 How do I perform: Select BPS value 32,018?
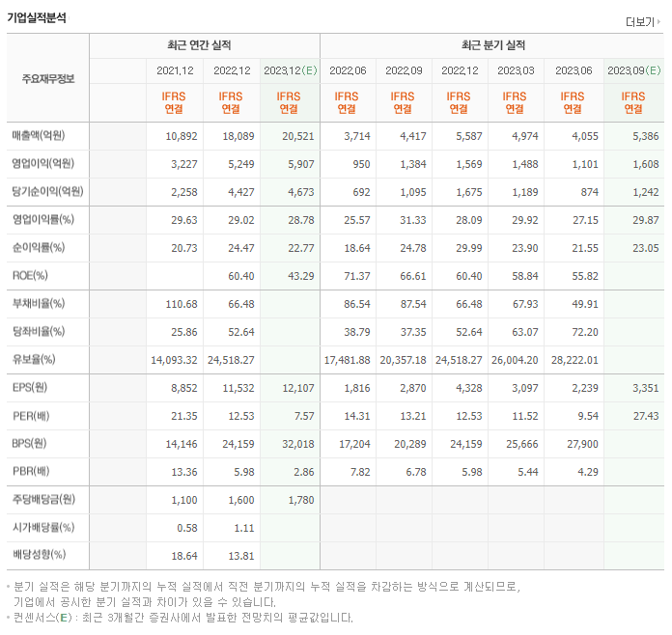point(297,444)
